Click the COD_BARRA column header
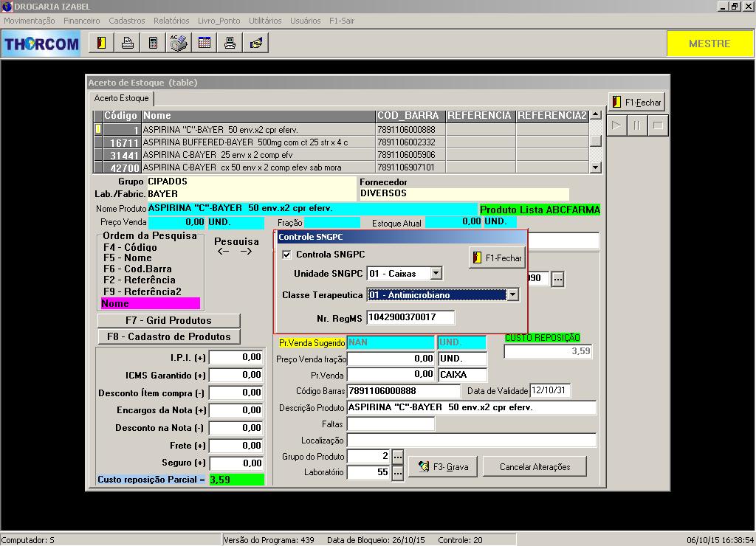The image size is (756, 546). [x=410, y=116]
